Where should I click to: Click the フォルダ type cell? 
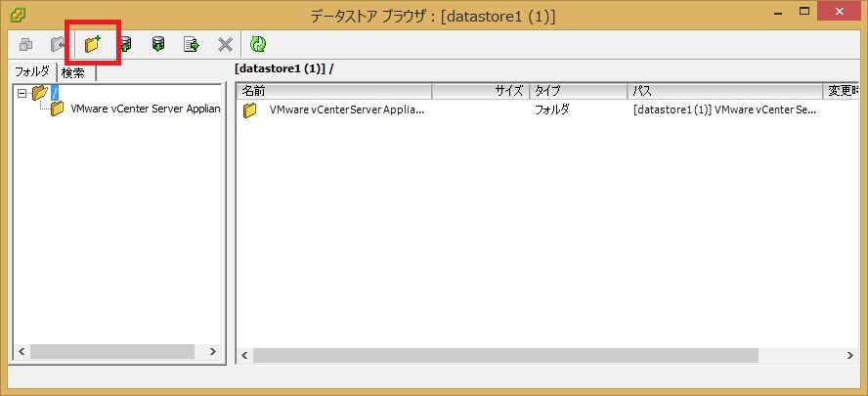click(x=552, y=110)
